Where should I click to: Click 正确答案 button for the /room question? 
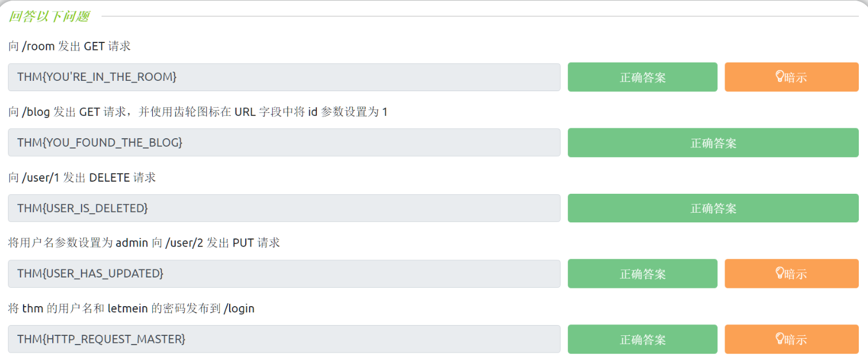(642, 77)
